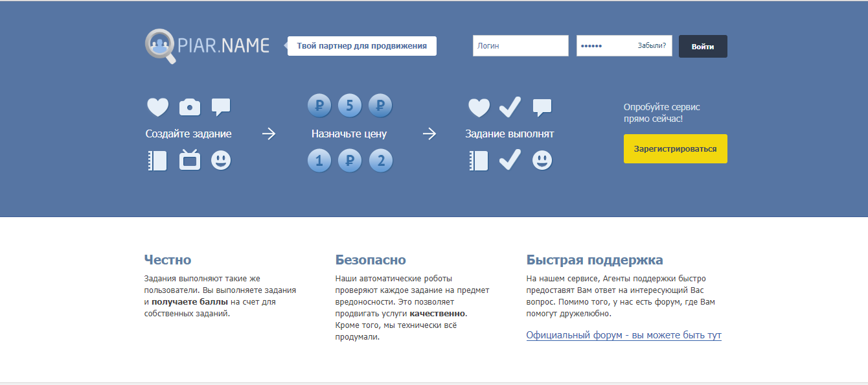The image size is (868, 385).
Task: Click the checkmark icon above Задание выполнят
Action: point(510,107)
